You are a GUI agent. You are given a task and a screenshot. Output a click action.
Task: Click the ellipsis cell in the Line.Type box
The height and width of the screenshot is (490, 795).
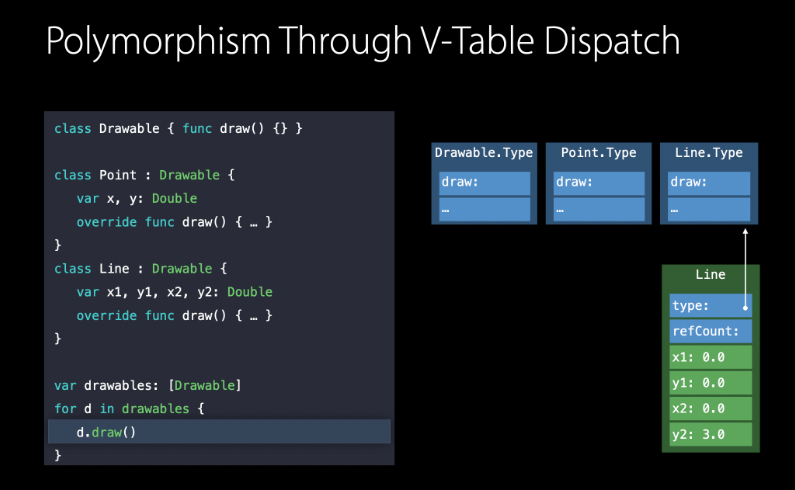[x=709, y=209]
